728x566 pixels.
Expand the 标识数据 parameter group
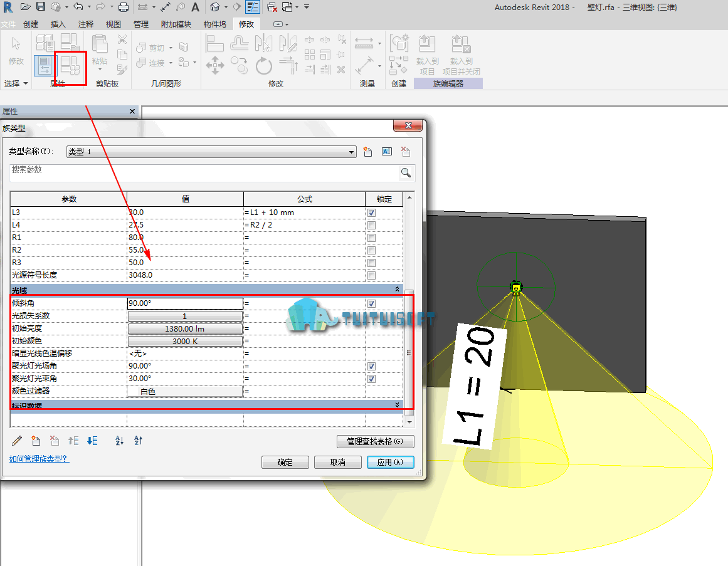point(397,404)
